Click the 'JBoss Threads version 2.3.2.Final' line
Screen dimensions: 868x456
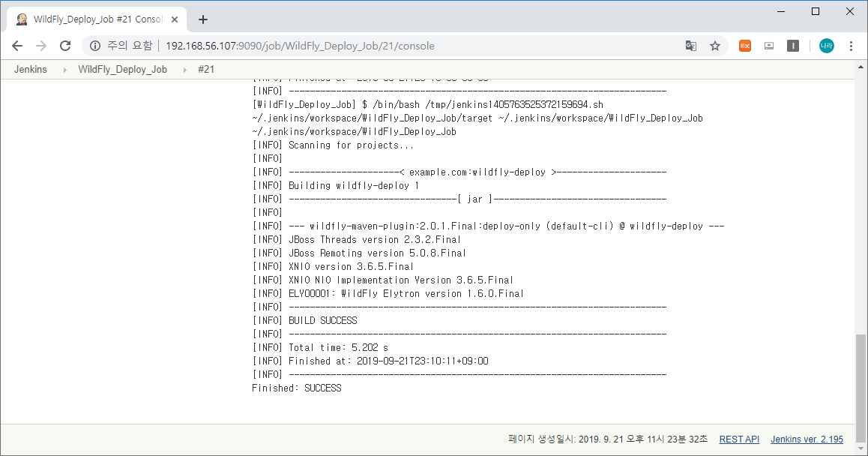pos(357,240)
